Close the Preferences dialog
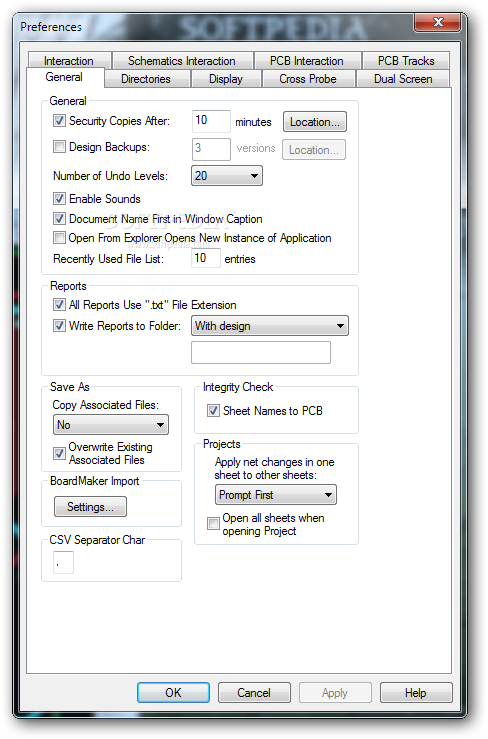Image resolution: width=488 pixels, height=739 pixels. pyautogui.click(x=437, y=22)
